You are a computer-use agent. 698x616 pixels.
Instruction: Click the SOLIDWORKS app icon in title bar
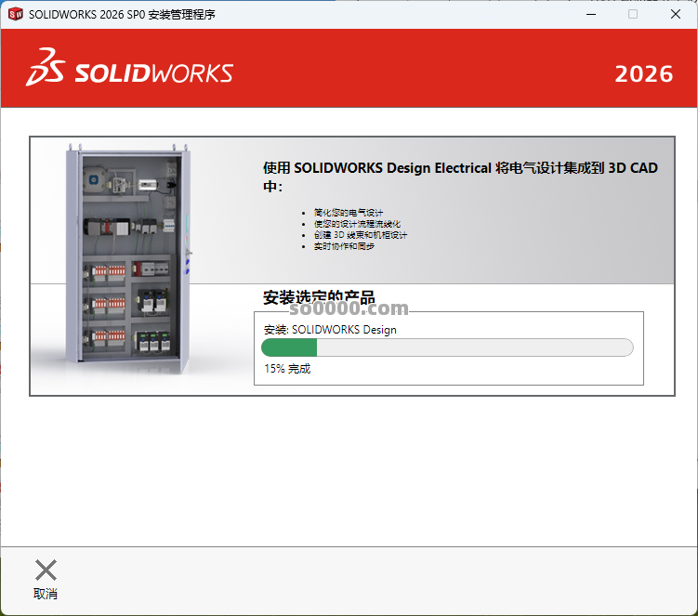coord(16,14)
